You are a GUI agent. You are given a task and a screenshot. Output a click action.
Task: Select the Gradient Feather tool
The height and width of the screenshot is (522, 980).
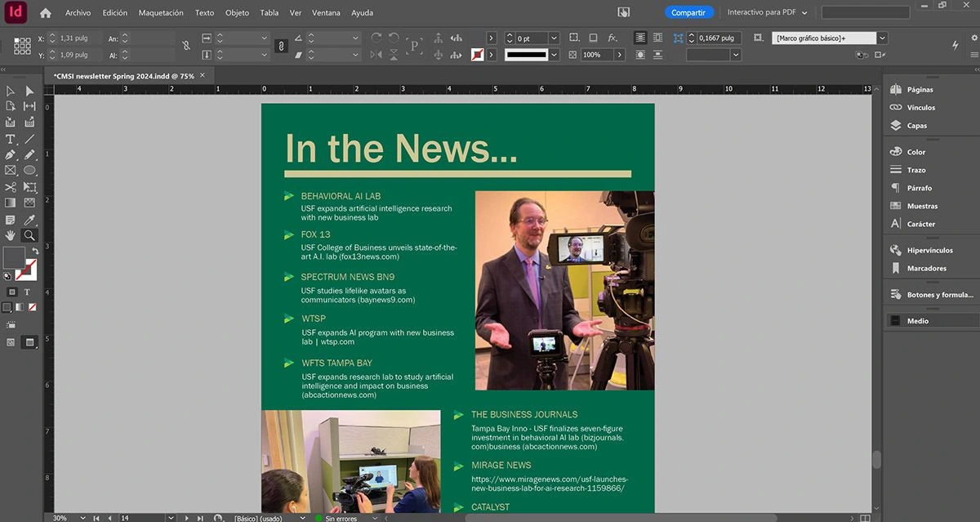point(29,203)
